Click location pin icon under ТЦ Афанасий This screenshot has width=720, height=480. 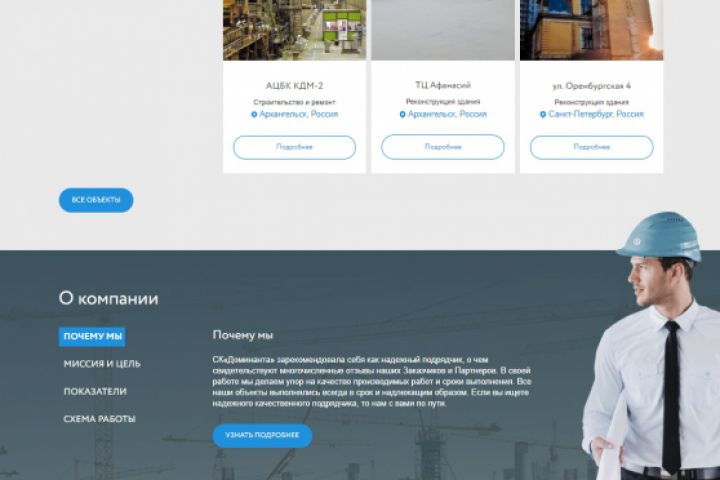[402, 114]
